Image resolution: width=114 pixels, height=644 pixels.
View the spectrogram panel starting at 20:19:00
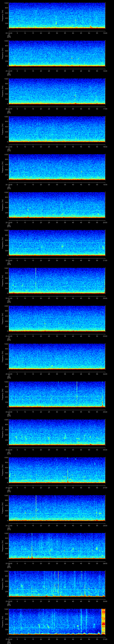(57, 205)
